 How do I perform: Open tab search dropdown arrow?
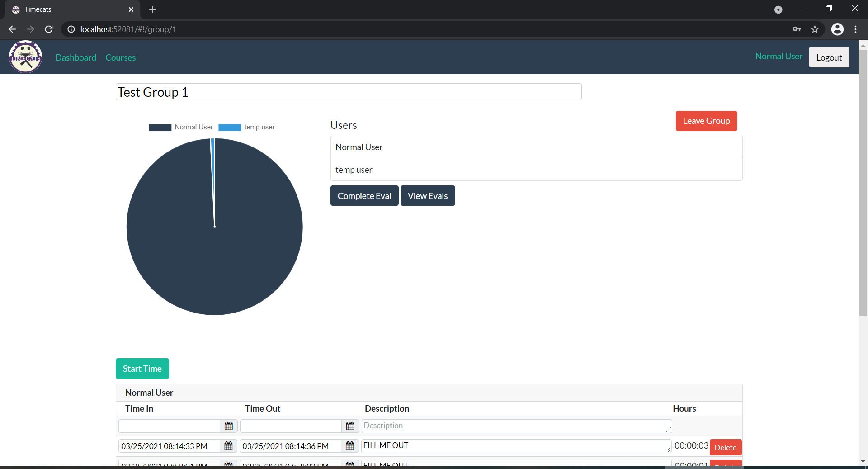click(x=778, y=9)
